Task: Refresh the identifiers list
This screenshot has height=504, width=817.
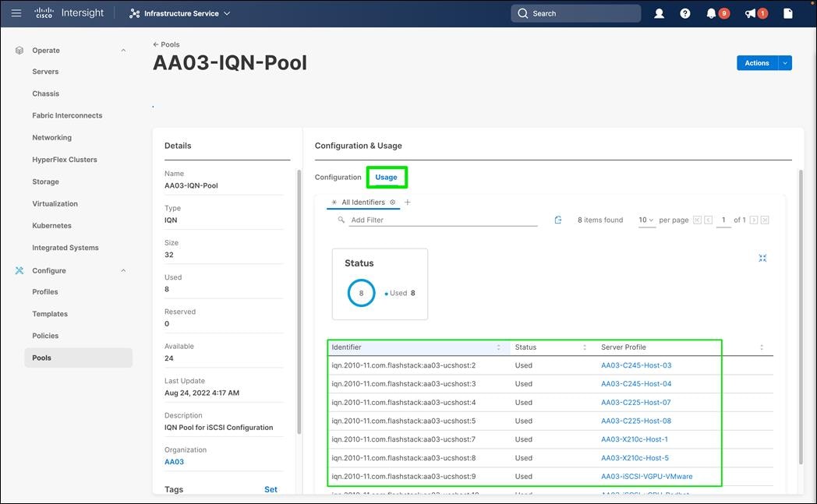Action: coord(558,220)
